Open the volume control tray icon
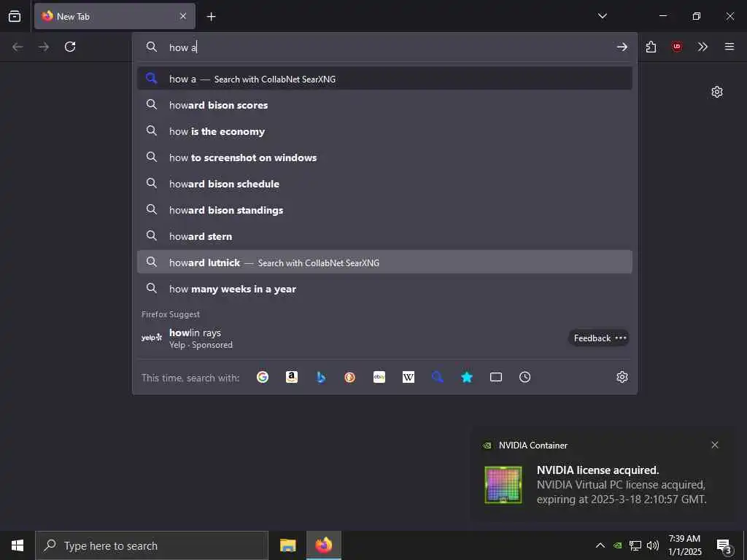Screen dimensions: 747x560 point(653,545)
